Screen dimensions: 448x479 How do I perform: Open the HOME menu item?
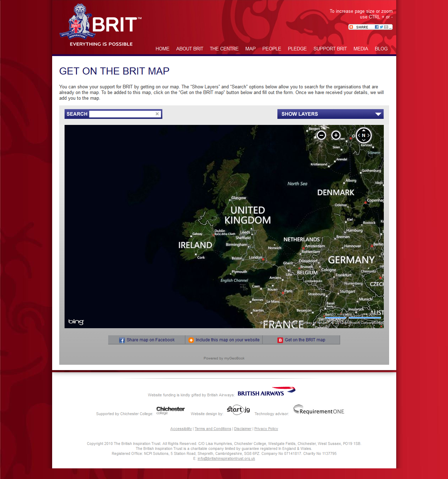point(162,49)
